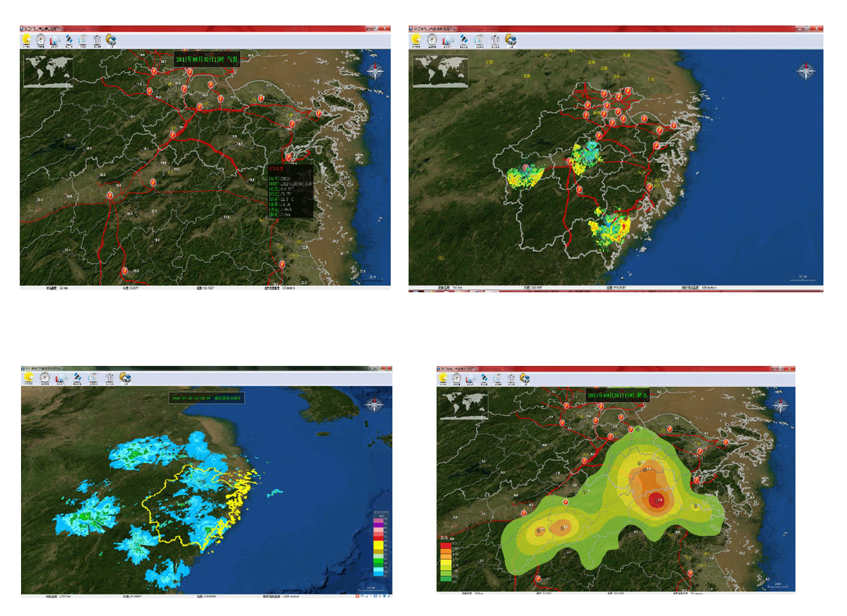
Task: Click the sheet-with-blue-arrows icon in the temperature map window
Action: coord(83,40)
